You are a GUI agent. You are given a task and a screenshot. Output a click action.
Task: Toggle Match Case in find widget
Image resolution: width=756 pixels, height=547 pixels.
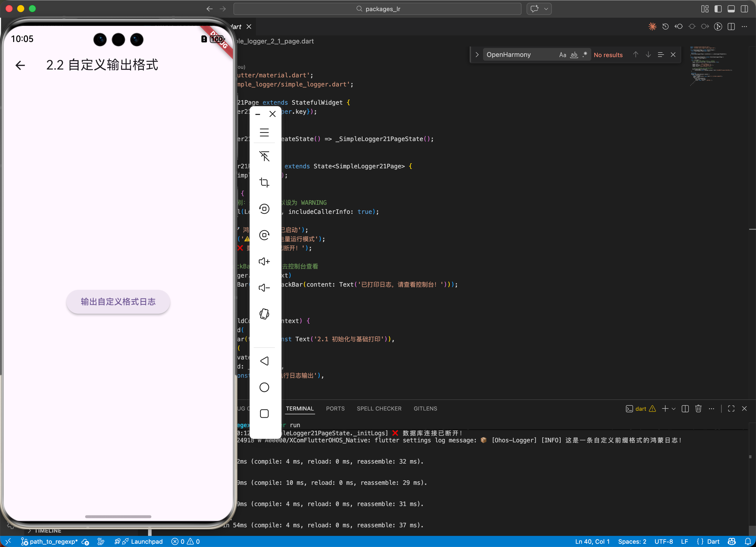562,55
